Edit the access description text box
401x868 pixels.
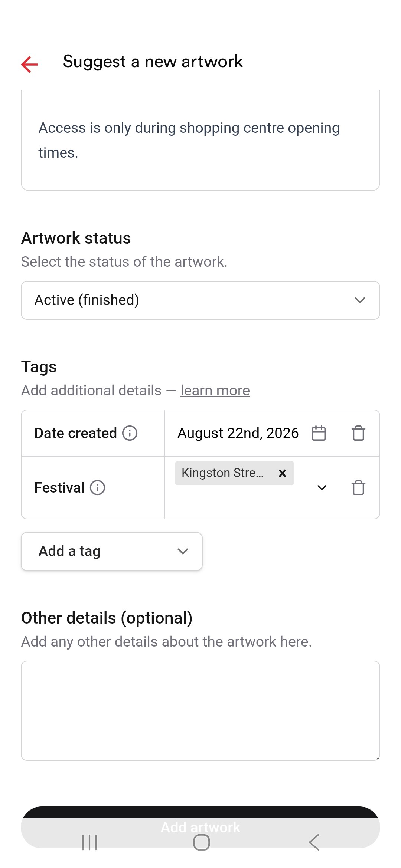tap(200, 140)
